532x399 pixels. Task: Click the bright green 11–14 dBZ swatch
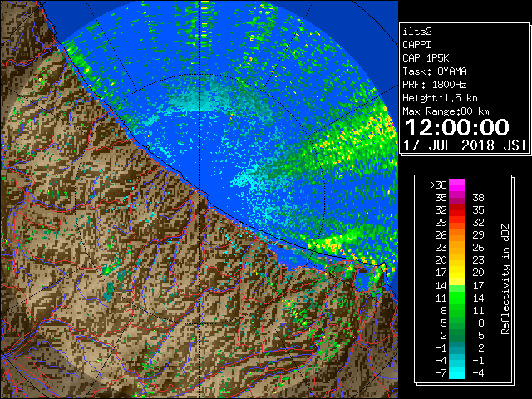(x=457, y=298)
